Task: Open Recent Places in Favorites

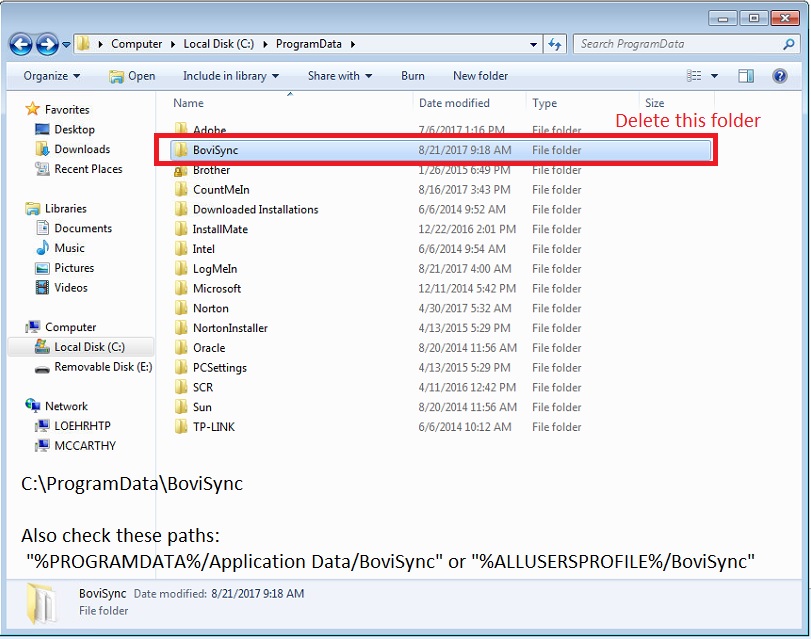Action: pos(88,169)
